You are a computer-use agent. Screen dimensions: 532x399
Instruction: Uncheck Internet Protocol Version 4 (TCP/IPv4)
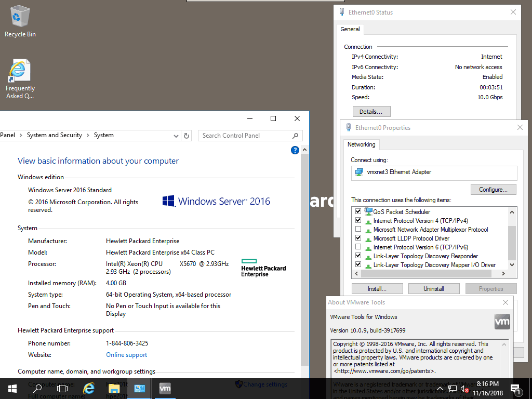pyautogui.click(x=358, y=220)
